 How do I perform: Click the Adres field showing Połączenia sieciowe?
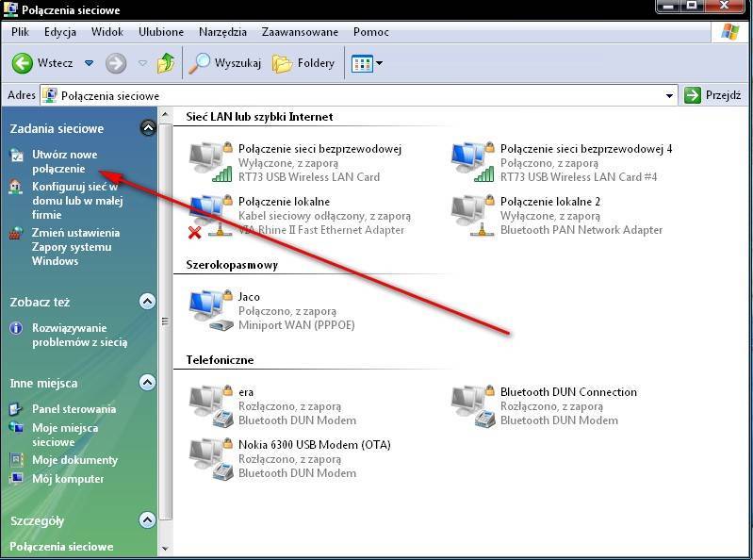coord(359,95)
